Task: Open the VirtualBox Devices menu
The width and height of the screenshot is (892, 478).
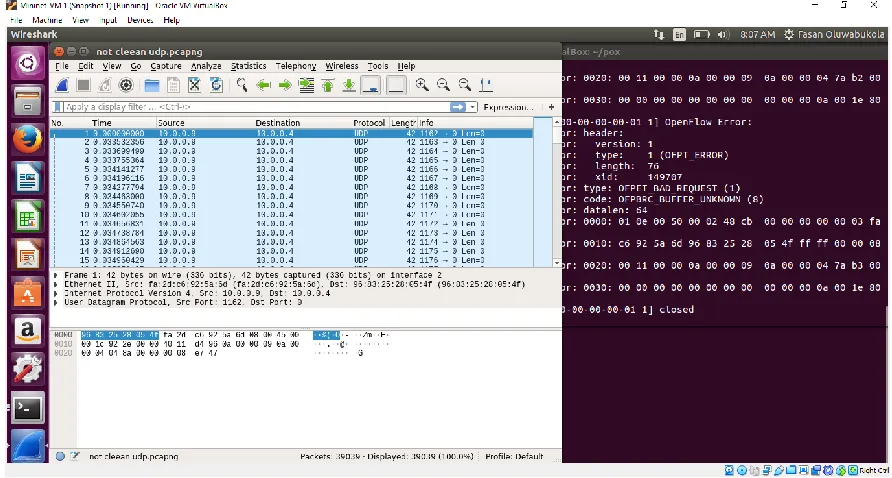Action: pyautogui.click(x=140, y=20)
